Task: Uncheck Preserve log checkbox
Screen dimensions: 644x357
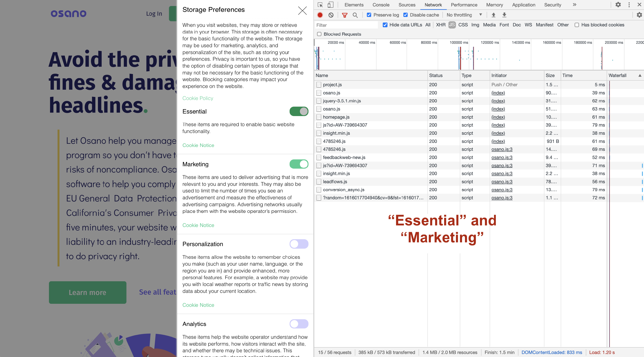Action: point(369,15)
